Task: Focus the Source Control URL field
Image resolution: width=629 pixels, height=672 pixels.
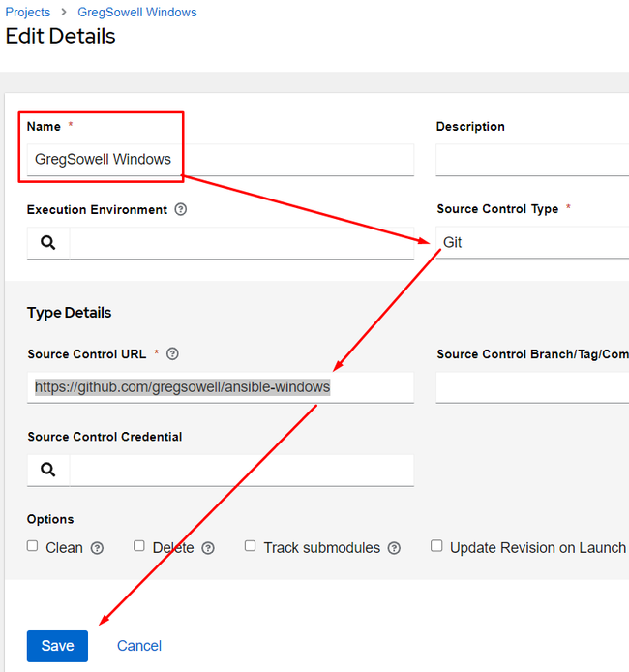Action: tap(221, 387)
